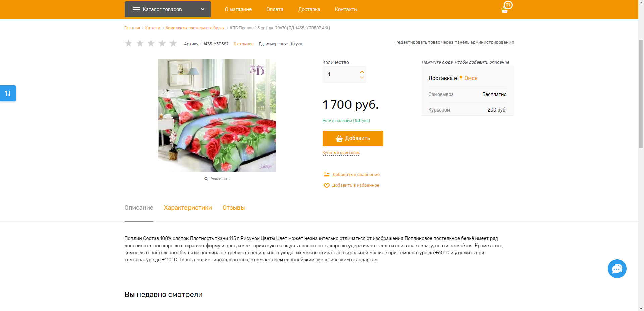Screen dimensions: 644x311
Task: Decrease quantity with the down arrow
Action: 362,78
